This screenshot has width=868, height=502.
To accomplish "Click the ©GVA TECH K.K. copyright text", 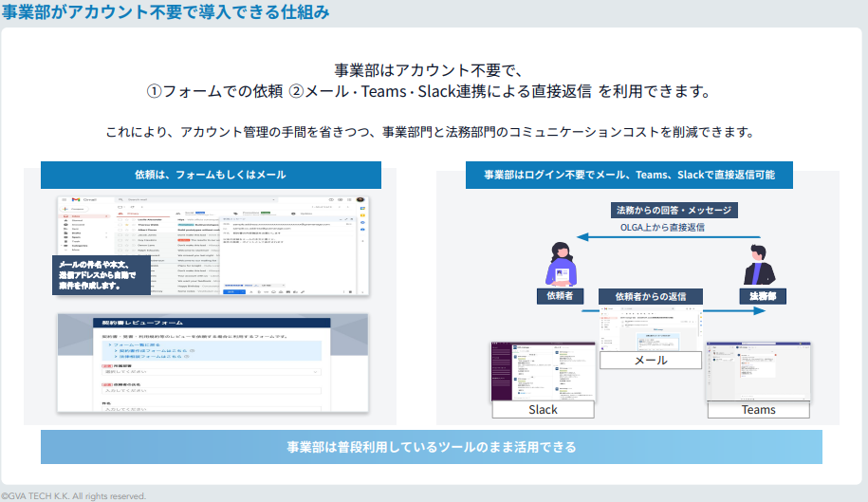I will [x=73, y=496].
